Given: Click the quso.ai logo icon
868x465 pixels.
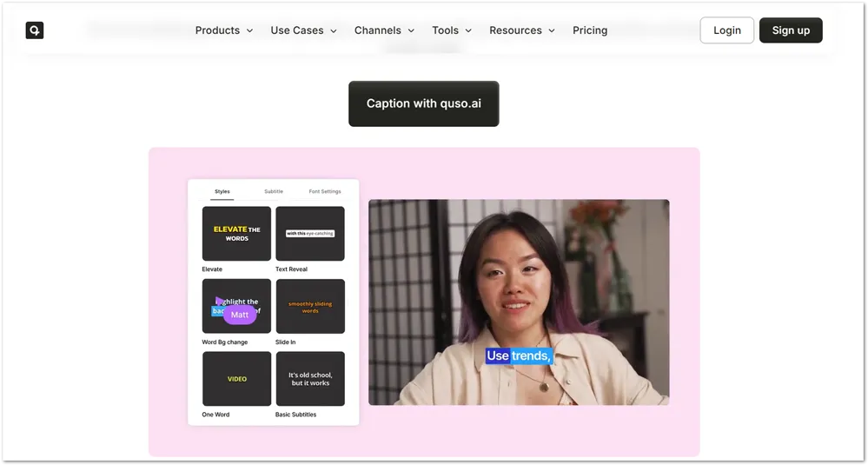Looking at the screenshot, I should point(35,30).
